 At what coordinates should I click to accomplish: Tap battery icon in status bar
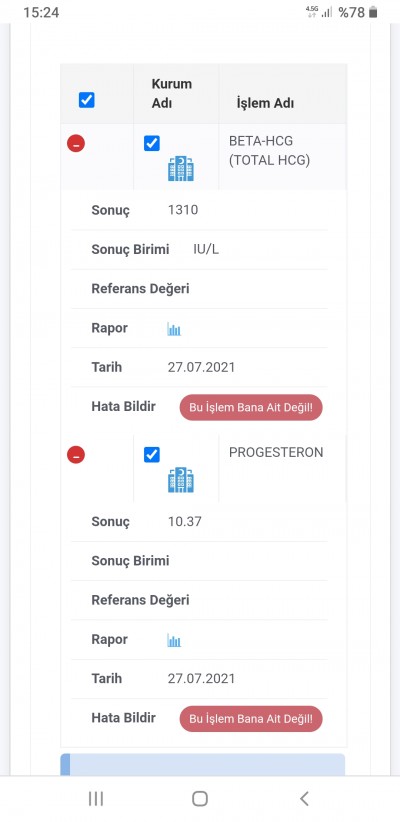pyautogui.click(x=373, y=12)
